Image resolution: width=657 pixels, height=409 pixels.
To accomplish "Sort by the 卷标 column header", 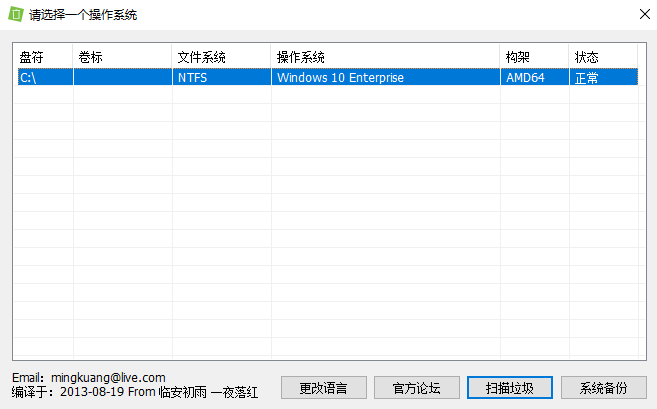I will coord(122,57).
